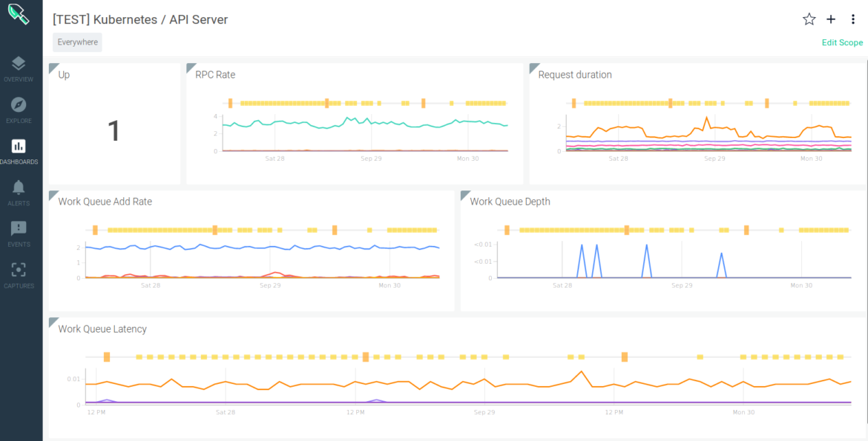Viewport: 868px width, 441px height.
Task: Click the Everywhere scope chip
Action: (x=77, y=42)
